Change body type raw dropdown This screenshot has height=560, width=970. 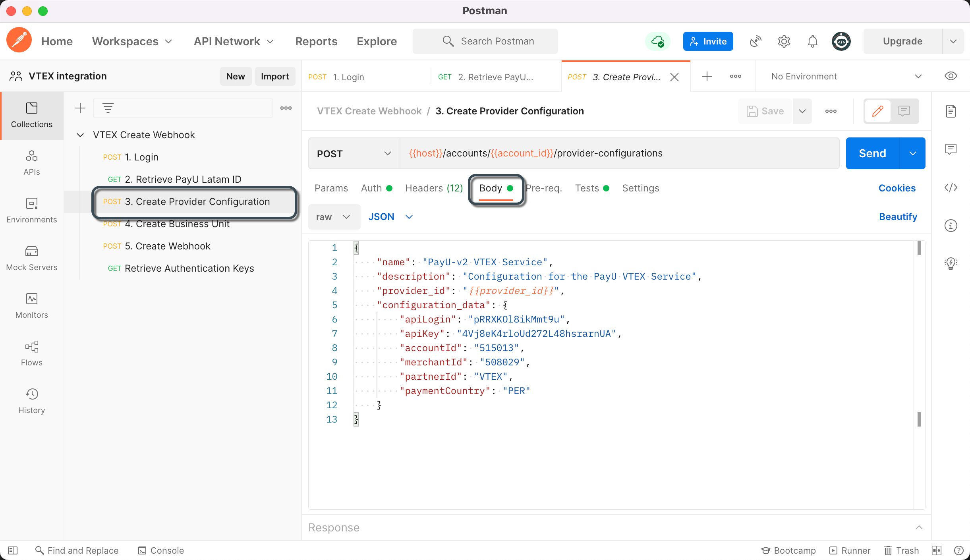[334, 217]
